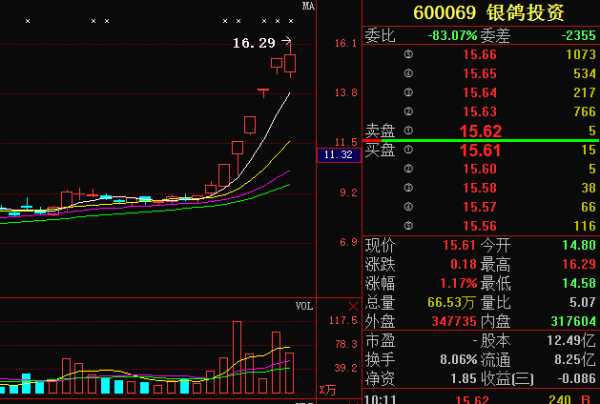Click the buy-1 circle icon beside 15.61
Image resolution: width=600 pixels, height=404 pixels.
408,150
